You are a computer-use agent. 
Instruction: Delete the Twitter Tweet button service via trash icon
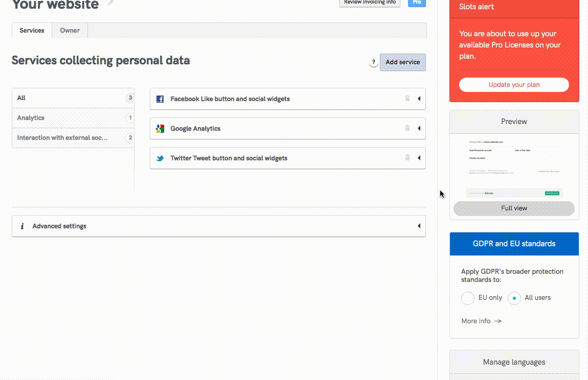[408, 158]
